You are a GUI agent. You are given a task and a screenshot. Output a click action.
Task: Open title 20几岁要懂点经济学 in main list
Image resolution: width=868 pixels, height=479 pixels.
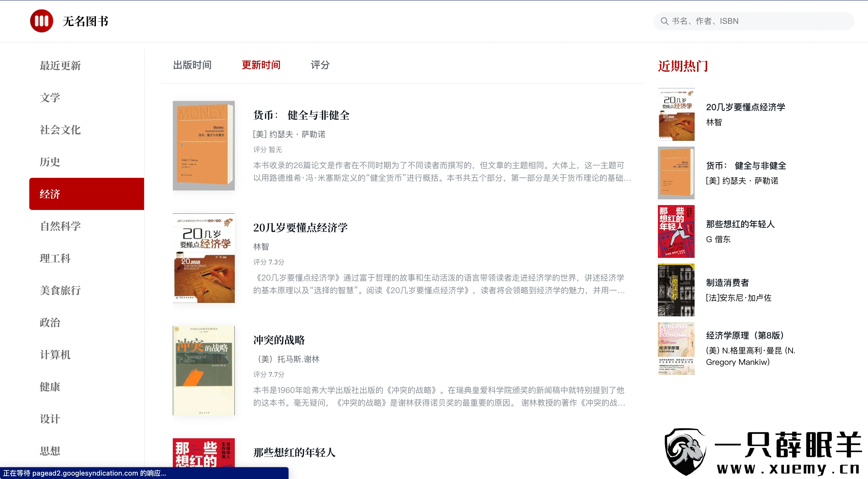(x=300, y=227)
